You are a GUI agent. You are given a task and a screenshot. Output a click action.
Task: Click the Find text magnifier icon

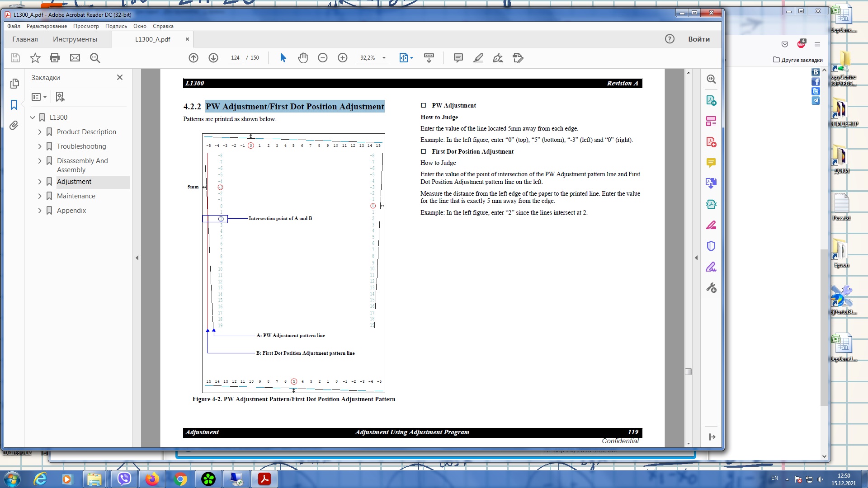click(x=95, y=58)
